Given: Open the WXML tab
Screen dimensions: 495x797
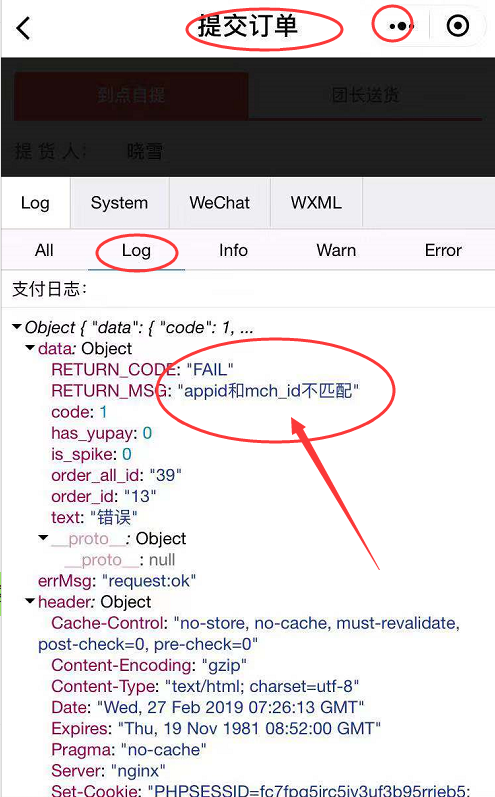Looking at the screenshot, I should [316, 203].
